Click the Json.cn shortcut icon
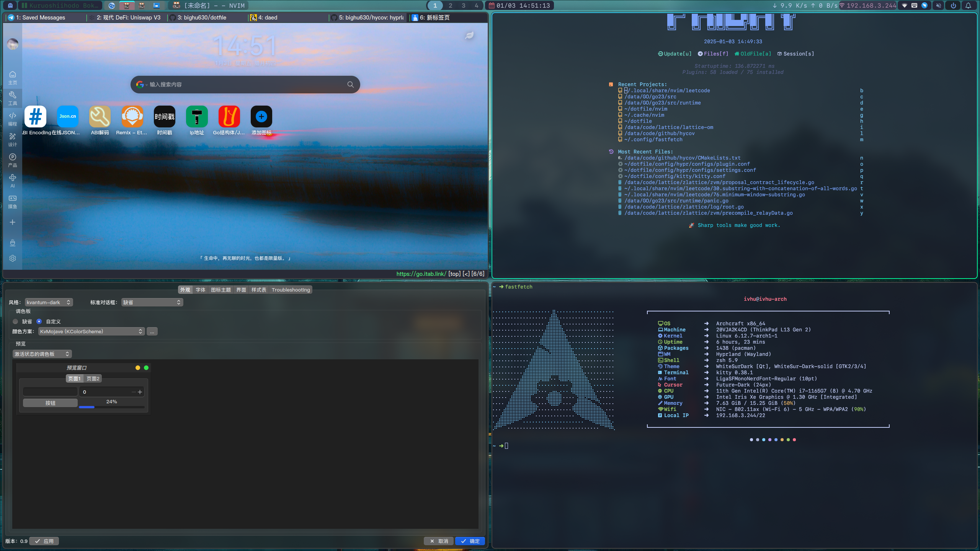980x551 pixels. (67, 117)
